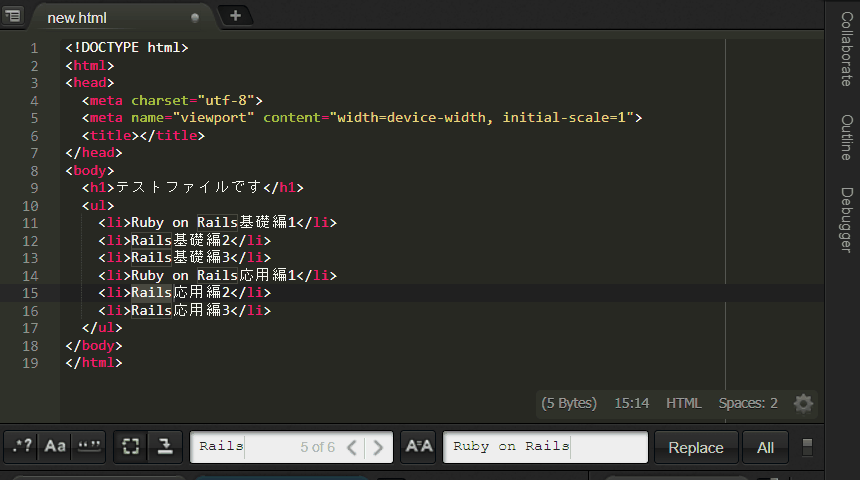Toggle preserve case on replace (AA)
The width and height of the screenshot is (860, 480).
(x=419, y=447)
